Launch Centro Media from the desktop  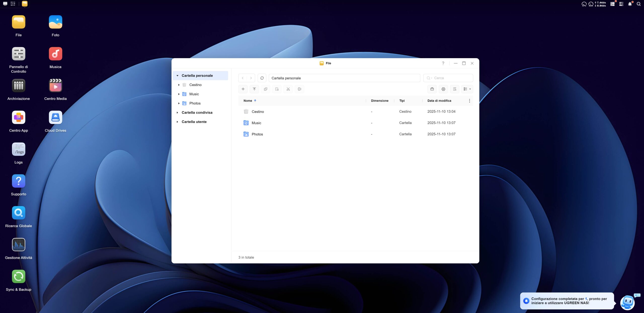(x=55, y=86)
